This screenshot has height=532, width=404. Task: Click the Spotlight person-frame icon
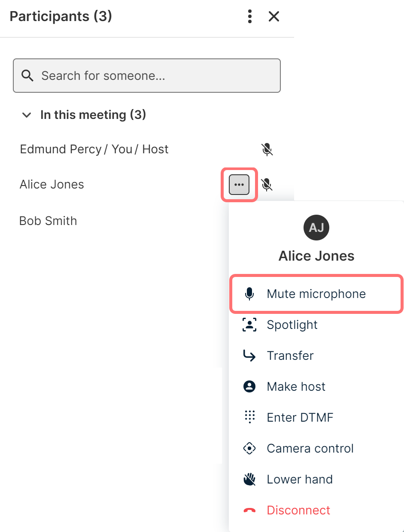pos(249,325)
